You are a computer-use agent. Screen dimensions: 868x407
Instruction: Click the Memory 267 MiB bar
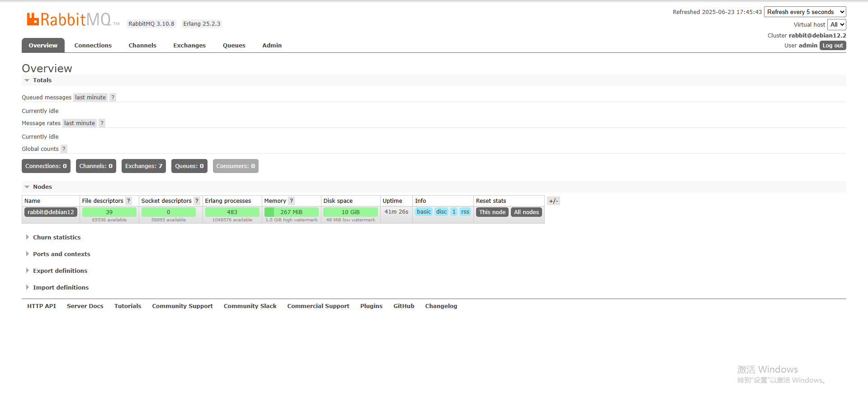[x=292, y=212]
